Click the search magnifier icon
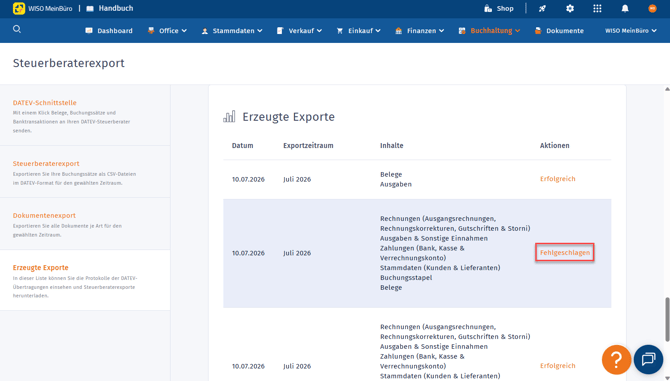Viewport: 670px width, 381px height. tap(17, 29)
